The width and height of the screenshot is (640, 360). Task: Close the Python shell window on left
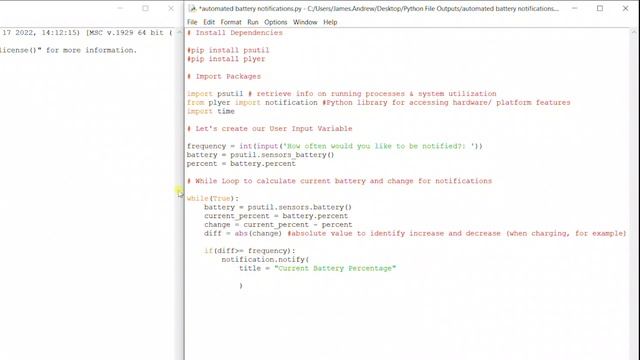(x=171, y=8)
